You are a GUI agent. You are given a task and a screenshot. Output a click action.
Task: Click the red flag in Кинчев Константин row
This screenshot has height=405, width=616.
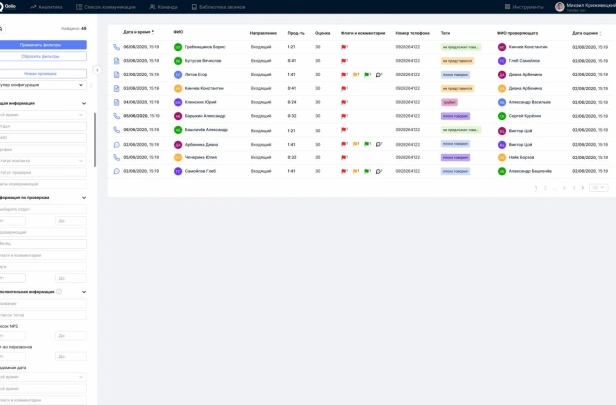344,88
